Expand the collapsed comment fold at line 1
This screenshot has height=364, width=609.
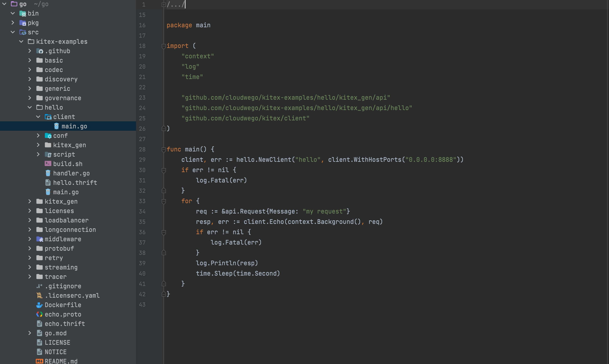coord(164,4)
